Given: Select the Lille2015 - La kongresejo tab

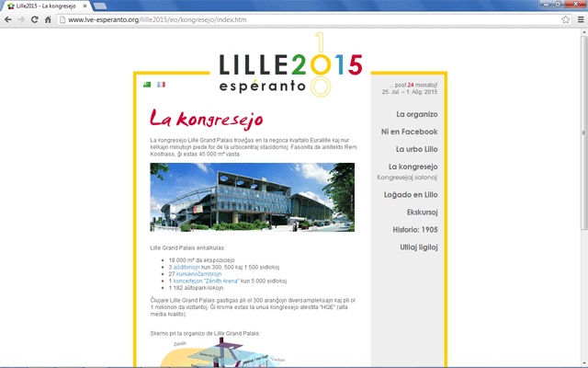Looking at the screenshot, I should coord(46,6).
